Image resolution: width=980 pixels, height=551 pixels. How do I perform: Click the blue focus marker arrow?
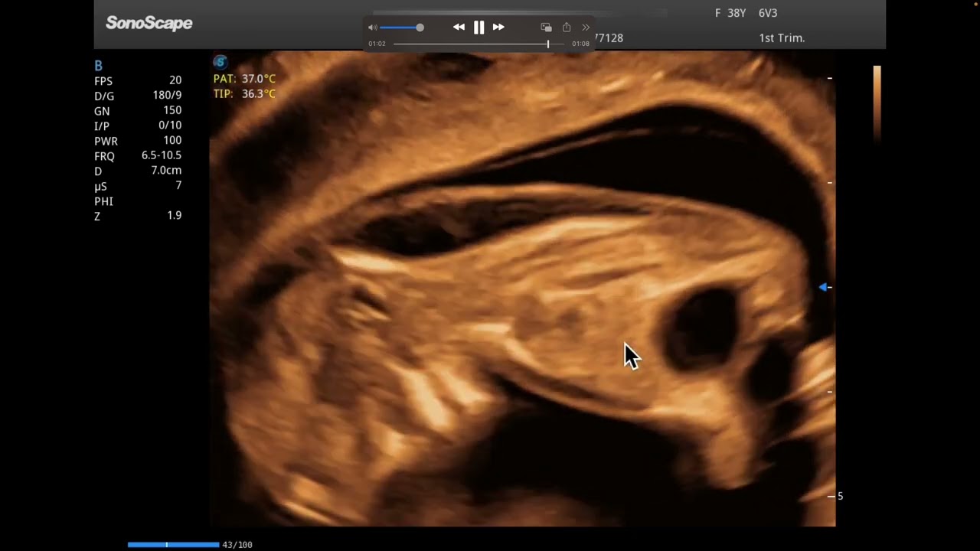coord(823,287)
